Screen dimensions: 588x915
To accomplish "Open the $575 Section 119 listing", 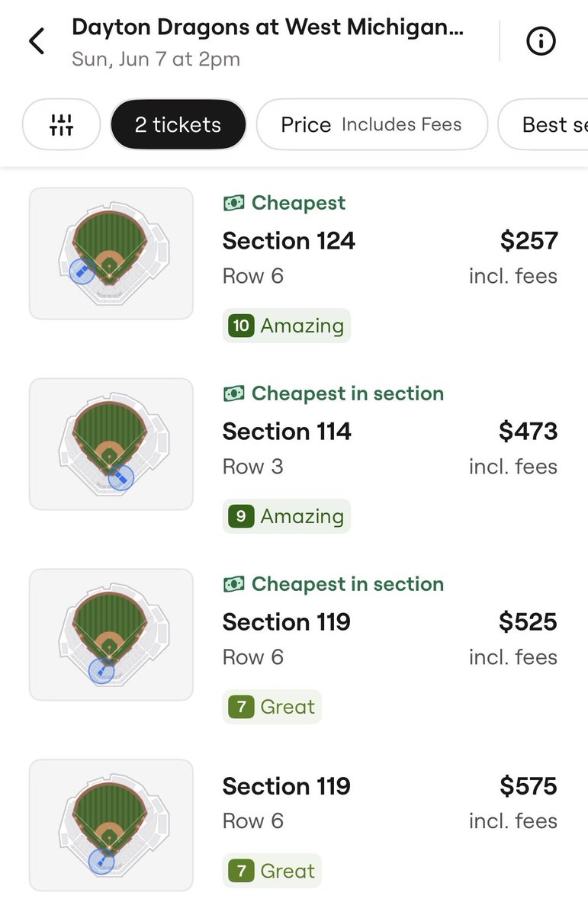I will (x=294, y=827).
